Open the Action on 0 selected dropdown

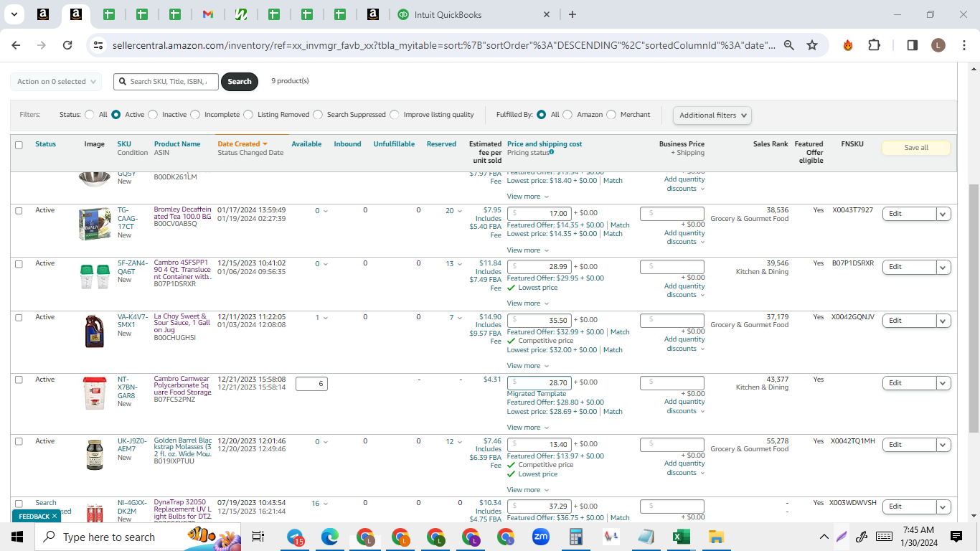click(56, 82)
